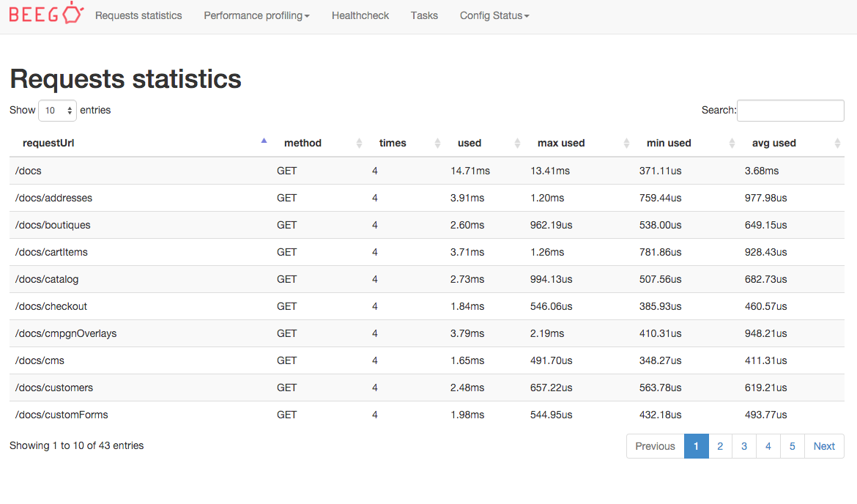This screenshot has width=857, height=504.
Task: Select the /docs/checkout table row
Action: [x=51, y=306]
